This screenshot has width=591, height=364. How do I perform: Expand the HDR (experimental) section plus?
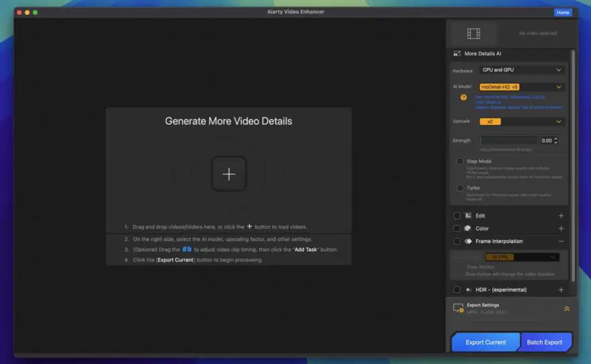pyautogui.click(x=561, y=289)
